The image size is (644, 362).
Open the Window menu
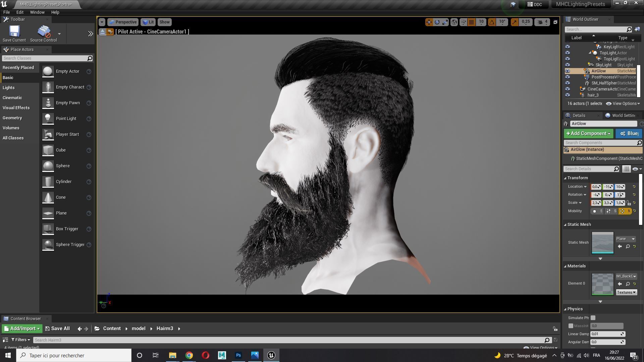(x=37, y=12)
